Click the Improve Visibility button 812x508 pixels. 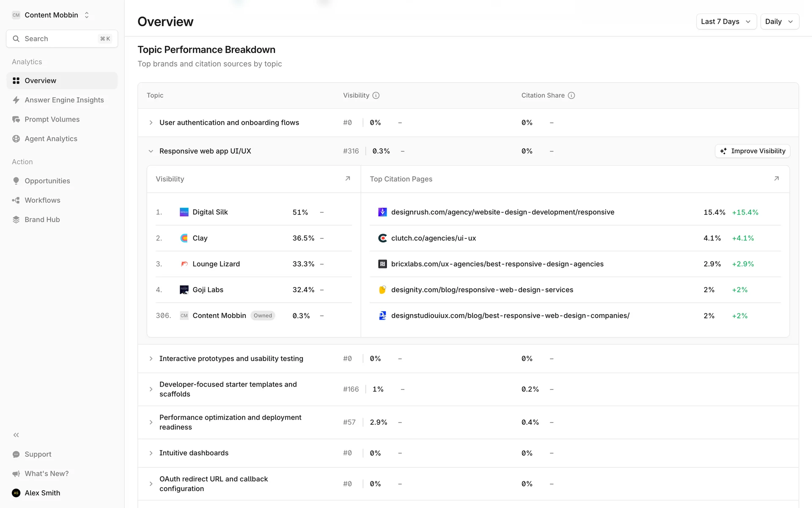point(752,151)
